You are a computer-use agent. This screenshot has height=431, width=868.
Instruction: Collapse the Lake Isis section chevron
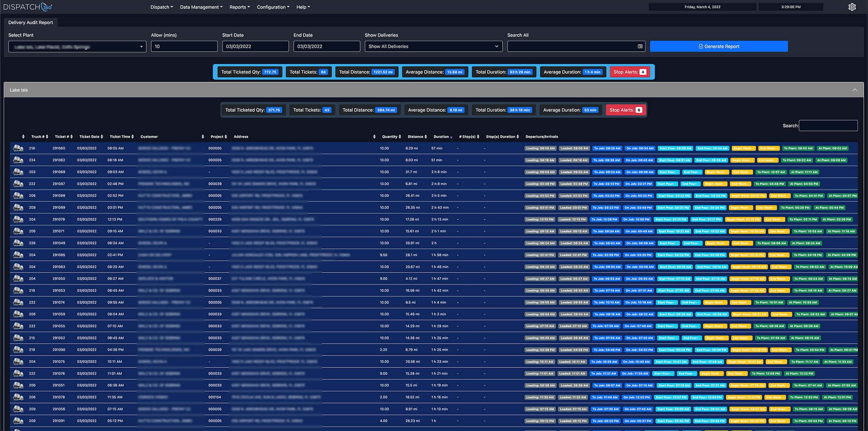click(x=854, y=90)
